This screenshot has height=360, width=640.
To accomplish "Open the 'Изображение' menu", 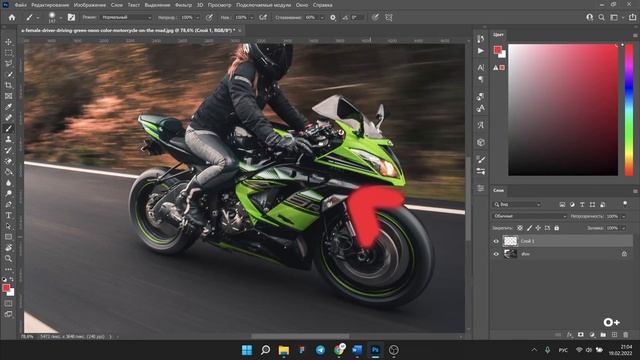I will [90, 5].
